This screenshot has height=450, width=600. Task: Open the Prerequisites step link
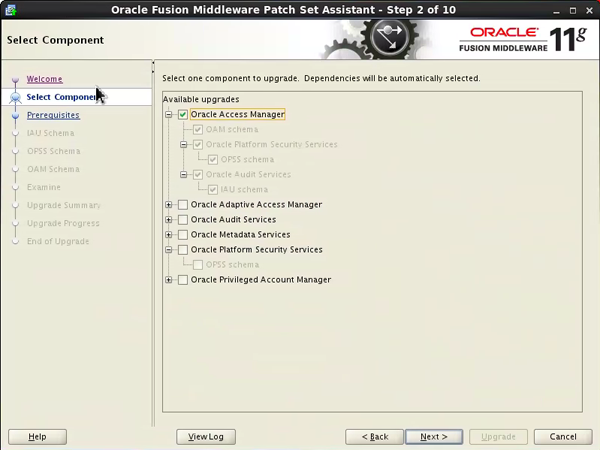coord(53,115)
